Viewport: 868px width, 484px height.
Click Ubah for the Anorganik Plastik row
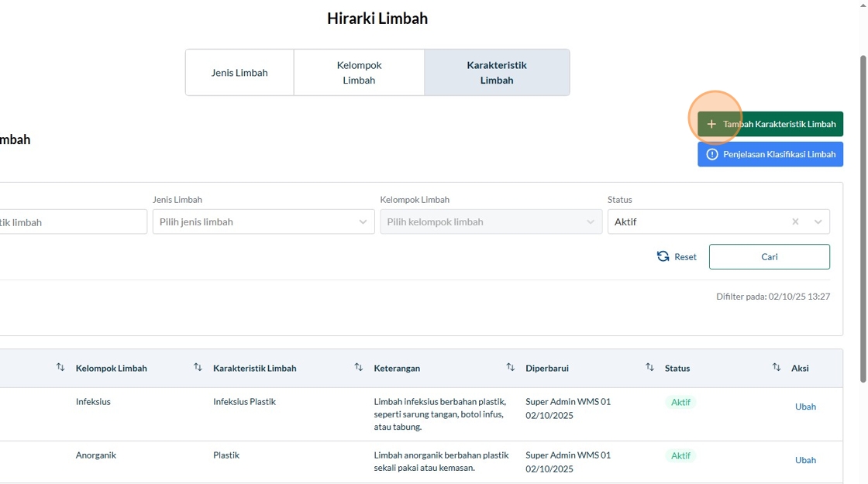805,460
